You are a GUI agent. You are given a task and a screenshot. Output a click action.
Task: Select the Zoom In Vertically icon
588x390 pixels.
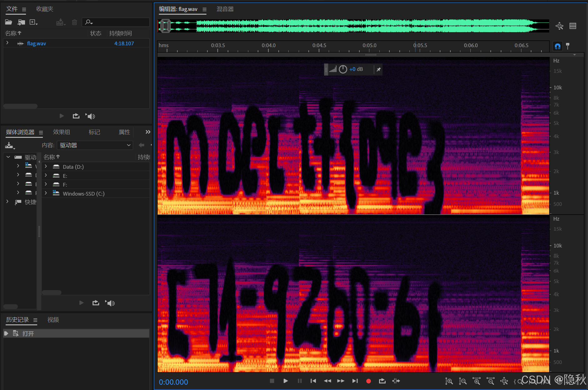pyautogui.click(x=449, y=381)
